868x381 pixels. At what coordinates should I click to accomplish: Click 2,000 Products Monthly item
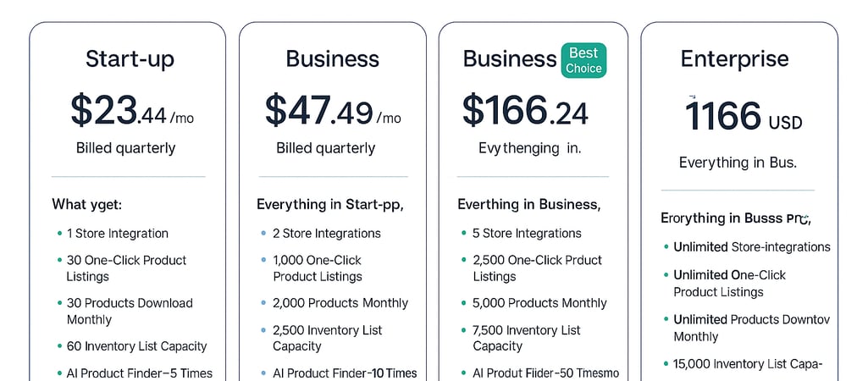point(340,303)
